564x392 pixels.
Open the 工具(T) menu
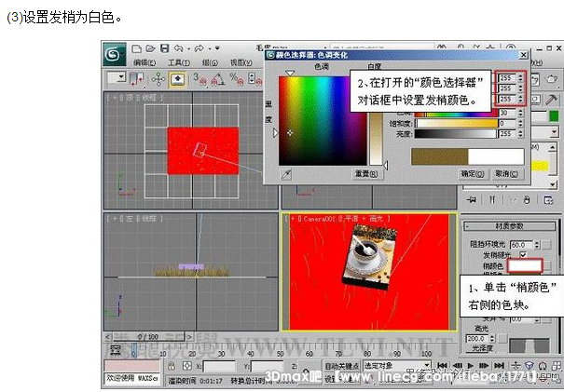179,62
